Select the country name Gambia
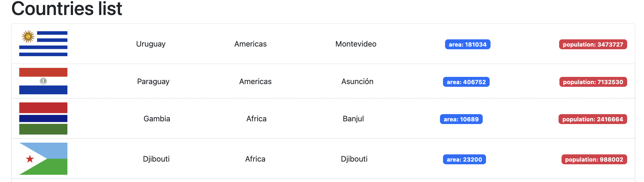 157,118
